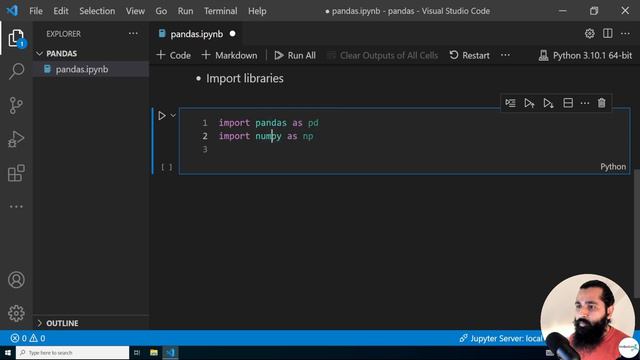The width and height of the screenshot is (640, 360).
Task: Open the Accounts menu icon
Action: (x=16, y=280)
